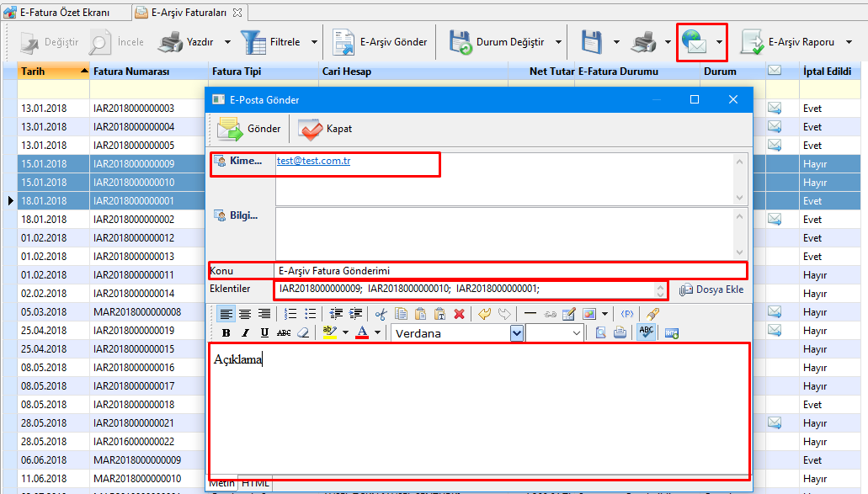
Task: Apply bold formatting in message editor
Action: (x=226, y=333)
